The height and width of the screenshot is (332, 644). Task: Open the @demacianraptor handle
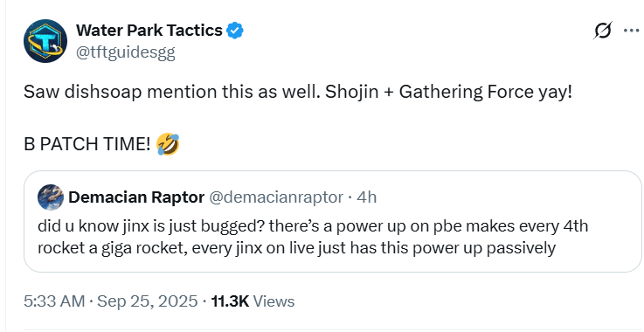pyautogui.click(x=276, y=197)
